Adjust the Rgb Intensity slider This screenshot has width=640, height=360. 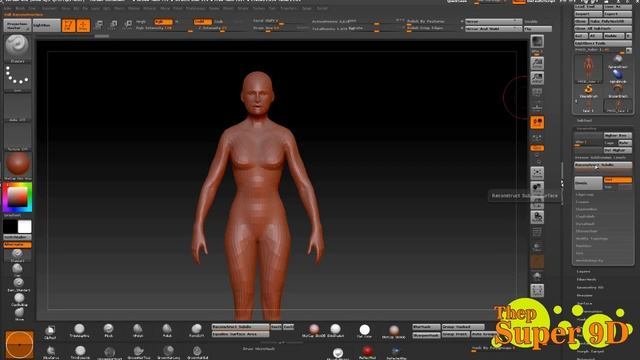click(x=164, y=28)
